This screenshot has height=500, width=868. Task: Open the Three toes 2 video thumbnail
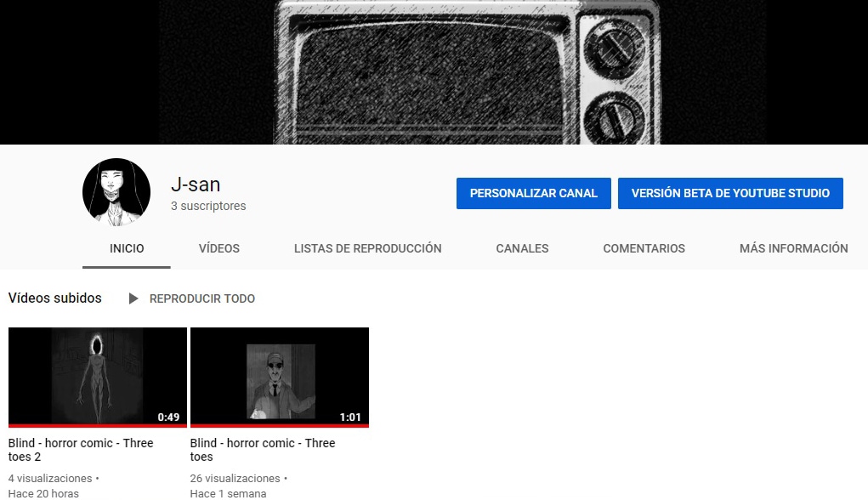point(98,377)
